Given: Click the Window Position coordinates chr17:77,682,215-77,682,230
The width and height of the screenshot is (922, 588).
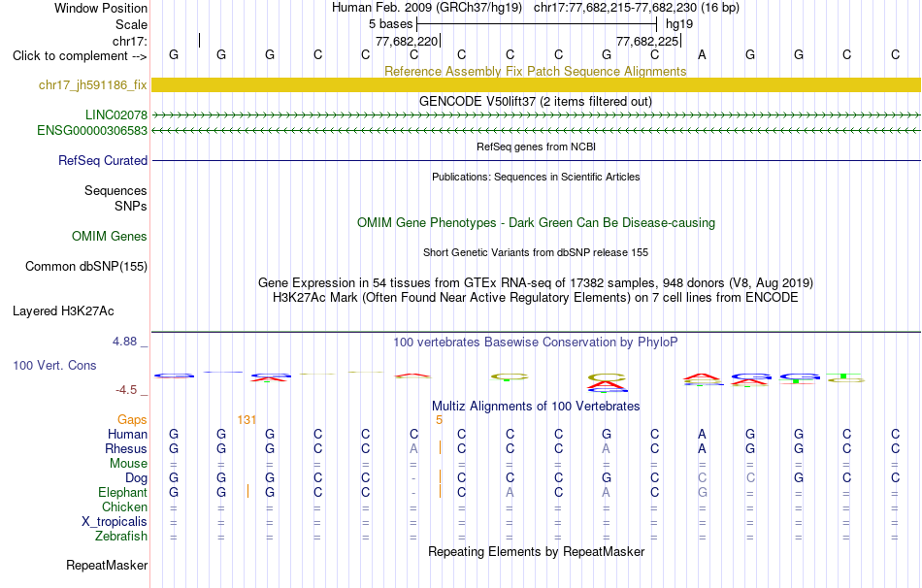Looking at the screenshot, I should [x=615, y=8].
